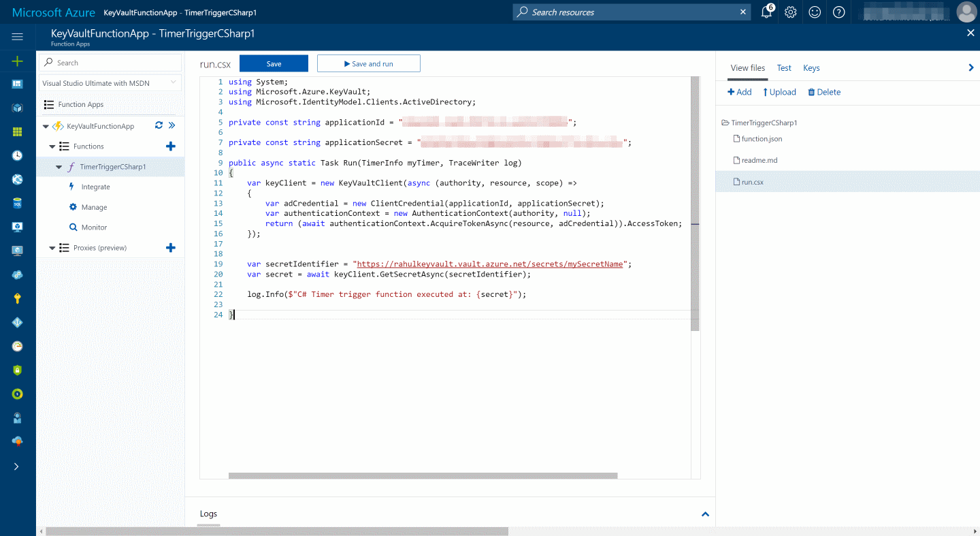Click the secret URL link in code

(x=490, y=264)
